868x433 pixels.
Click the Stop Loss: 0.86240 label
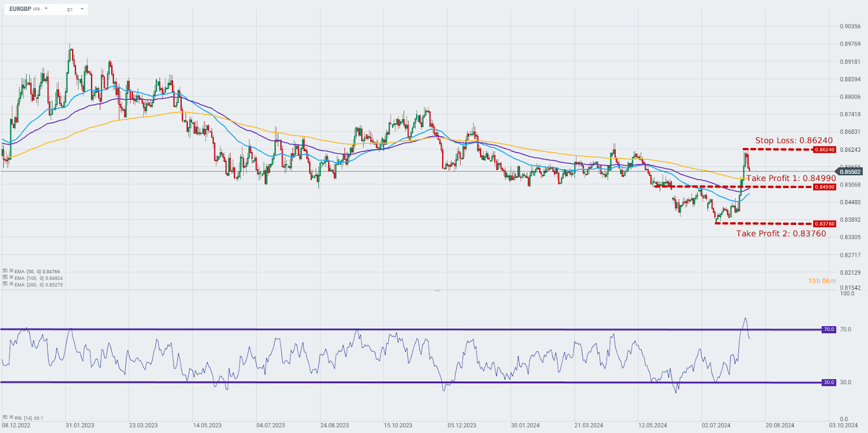(x=794, y=140)
